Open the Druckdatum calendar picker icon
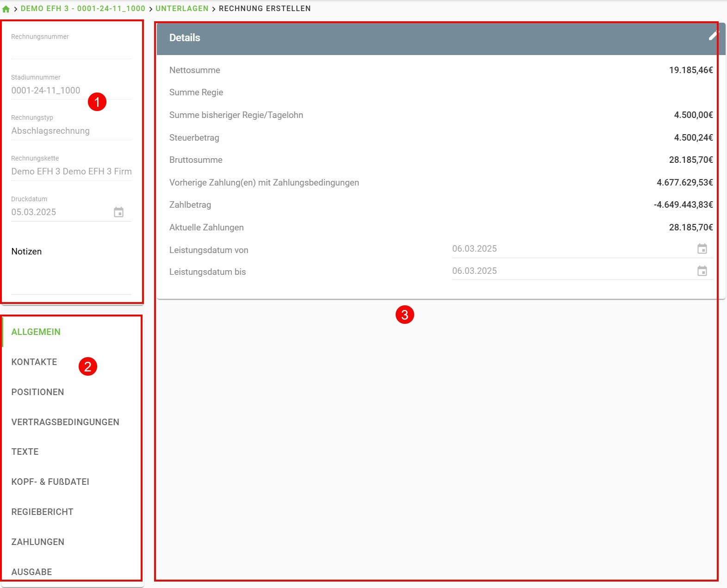Viewport: 727px width, 588px height. [118, 212]
